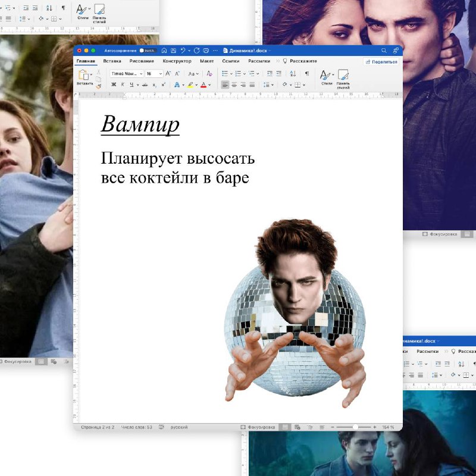Image resolution: width=476 pixels, height=476 pixels.
Task: Switch to the Макет tab
Action: [x=206, y=61]
